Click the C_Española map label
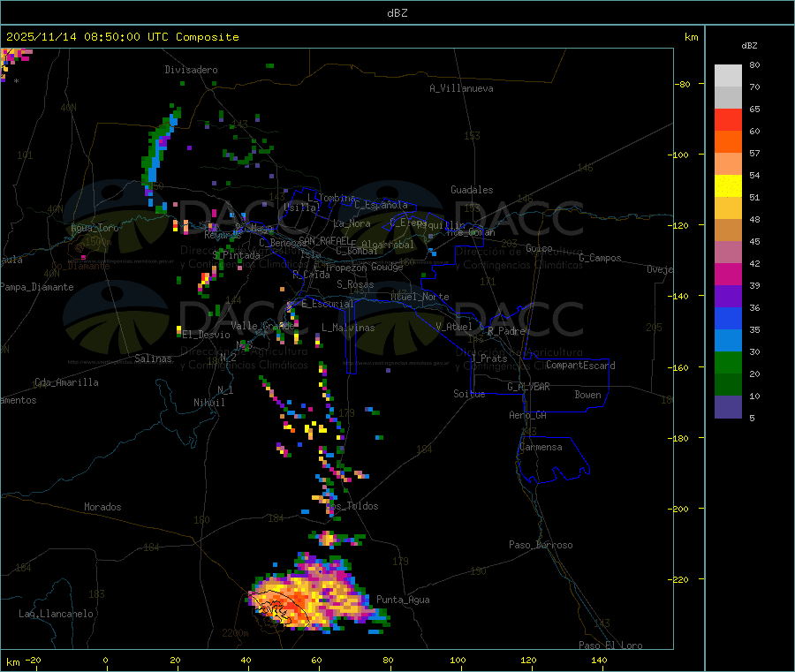The height and width of the screenshot is (672, 795). [381, 205]
